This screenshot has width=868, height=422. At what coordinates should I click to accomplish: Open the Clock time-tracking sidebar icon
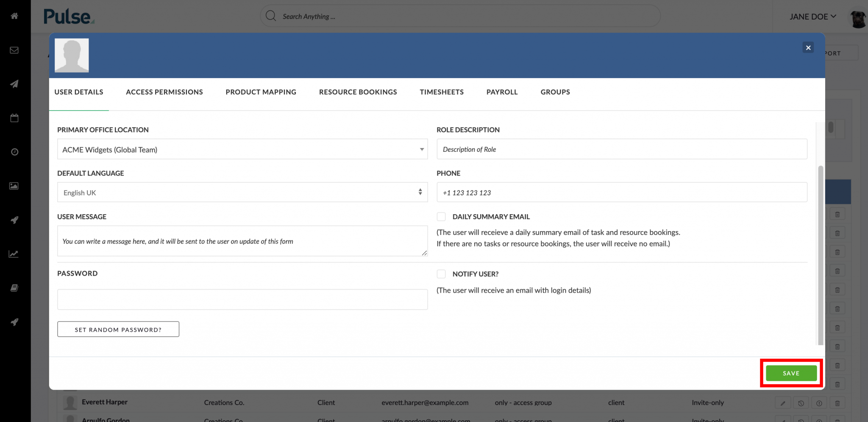point(14,151)
